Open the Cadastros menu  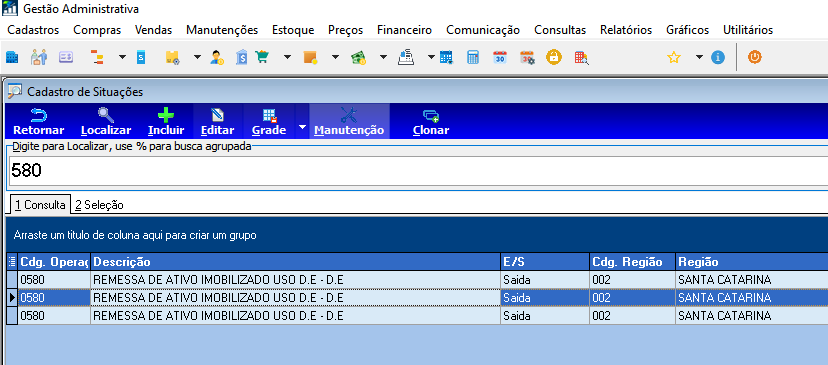click(33, 30)
